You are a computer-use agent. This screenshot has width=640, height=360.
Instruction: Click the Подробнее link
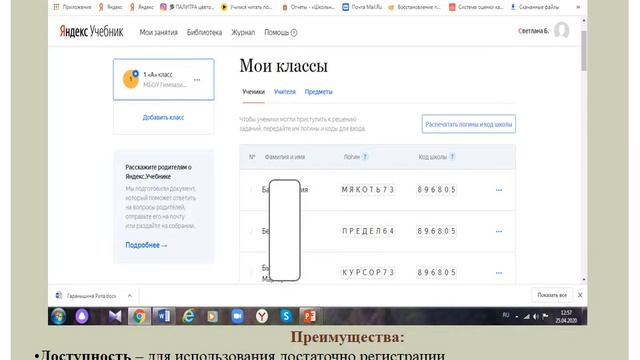[146, 245]
